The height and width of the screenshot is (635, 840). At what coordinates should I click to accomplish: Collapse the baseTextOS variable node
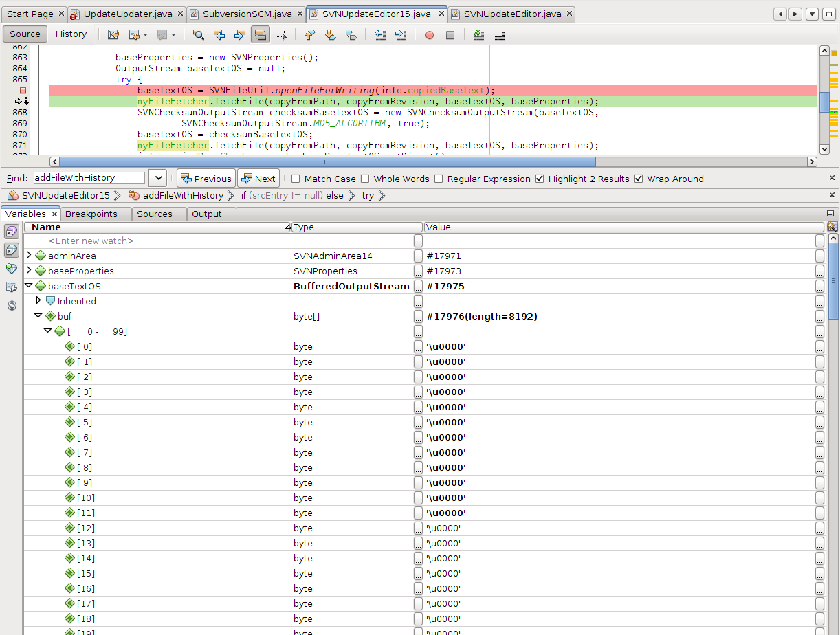tap(29, 286)
